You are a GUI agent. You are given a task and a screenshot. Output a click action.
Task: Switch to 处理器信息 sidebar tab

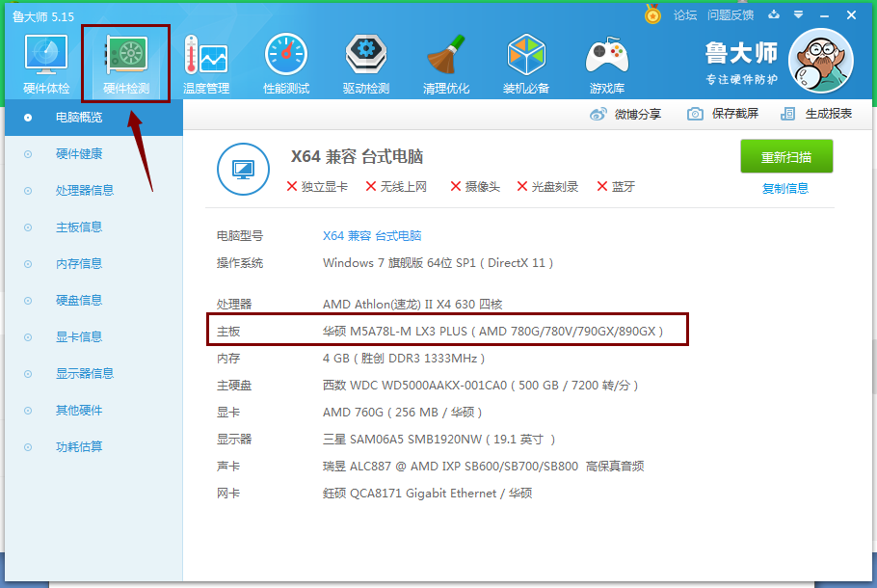[x=94, y=191]
